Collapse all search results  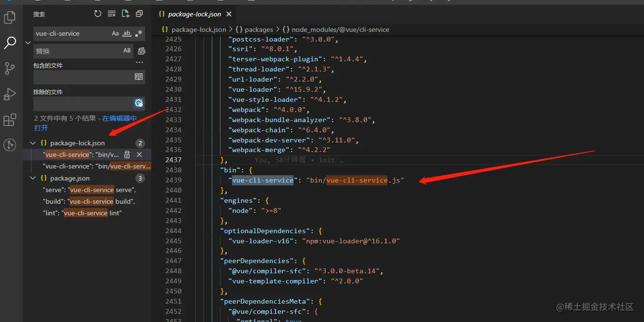[139, 14]
